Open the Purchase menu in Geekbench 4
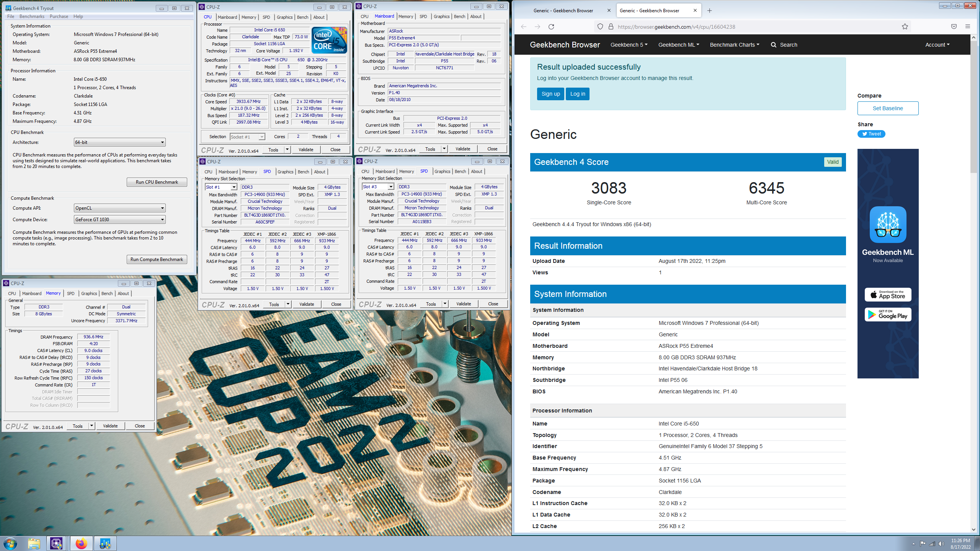Viewport: 980px width, 551px height. pyautogui.click(x=59, y=16)
